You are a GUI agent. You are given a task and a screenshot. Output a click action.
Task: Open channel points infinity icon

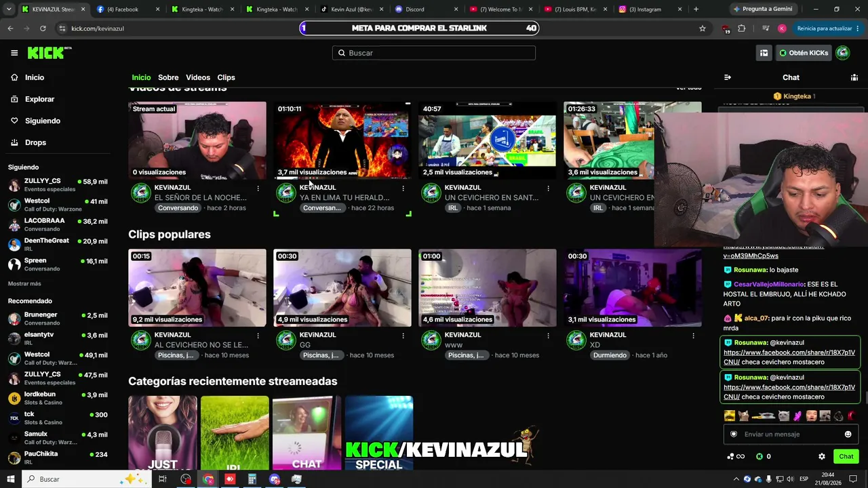tap(736, 457)
